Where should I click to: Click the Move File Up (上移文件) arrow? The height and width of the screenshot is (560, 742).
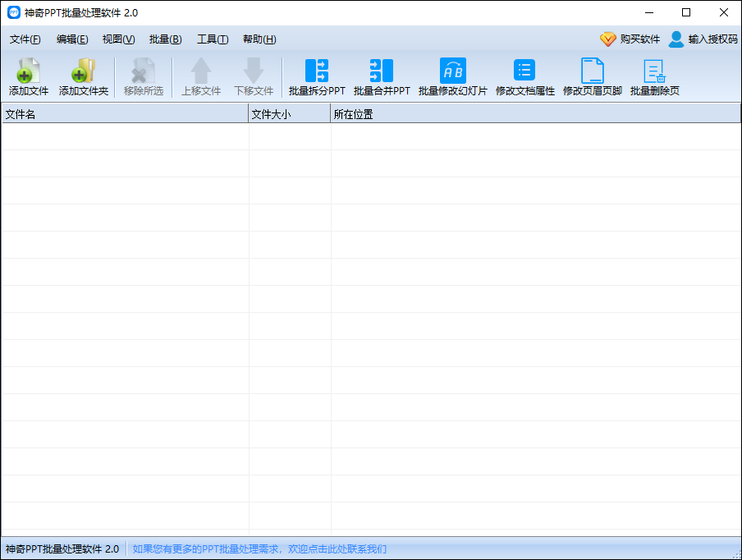pos(201,70)
